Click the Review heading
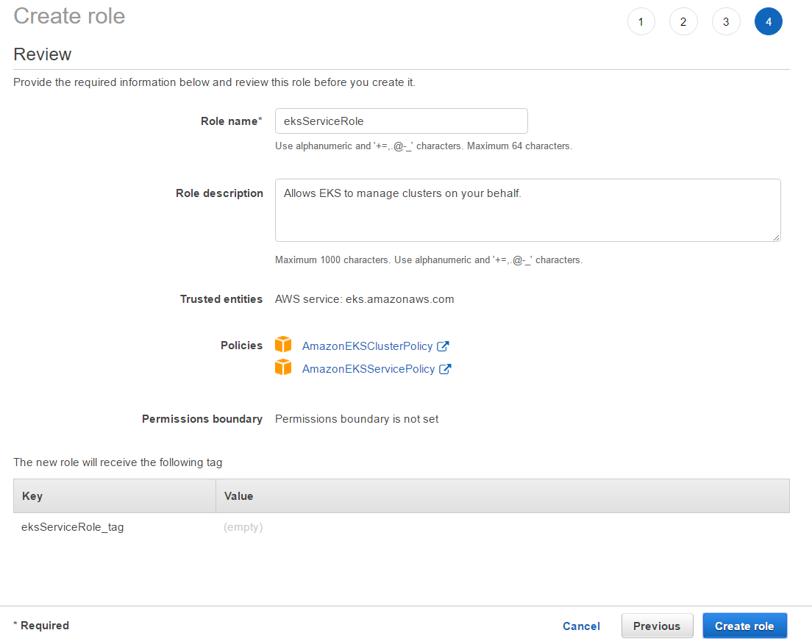The width and height of the screenshot is (812, 644). coord(43,54)
